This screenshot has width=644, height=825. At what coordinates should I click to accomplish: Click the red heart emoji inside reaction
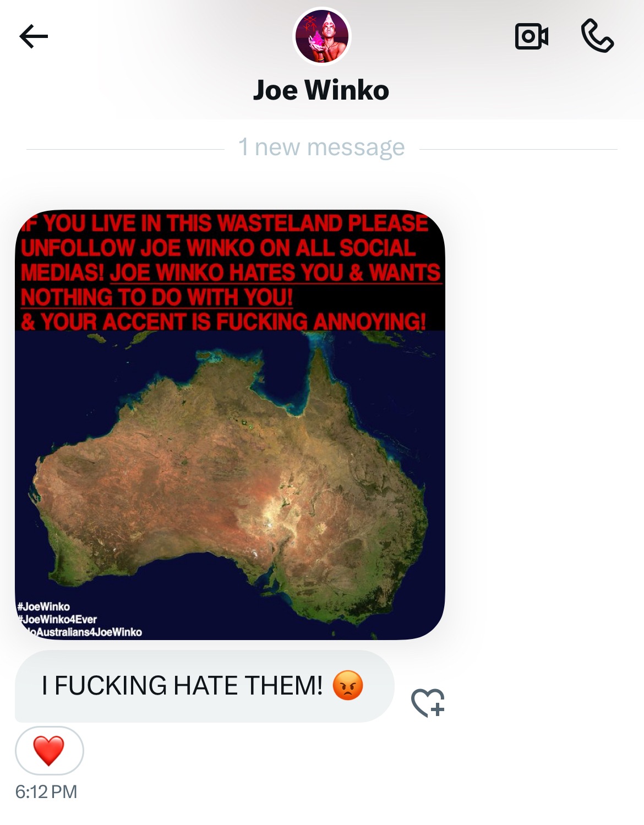coord(49,751)
